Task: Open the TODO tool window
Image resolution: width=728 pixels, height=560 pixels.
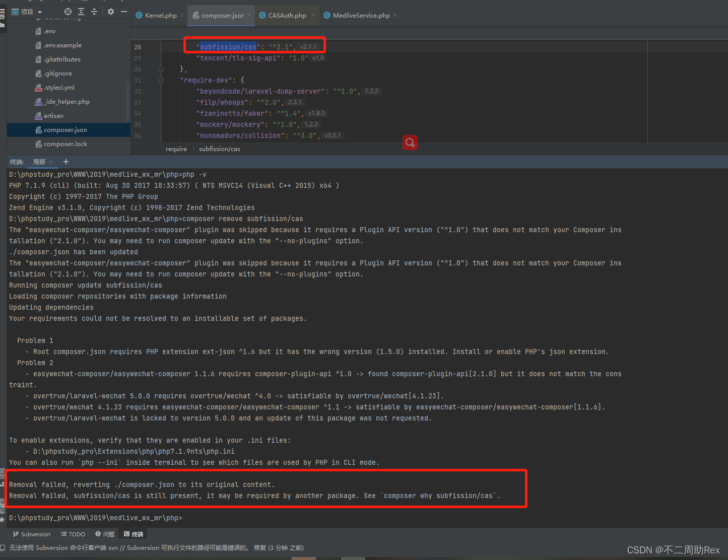Action: pos(73,534)
